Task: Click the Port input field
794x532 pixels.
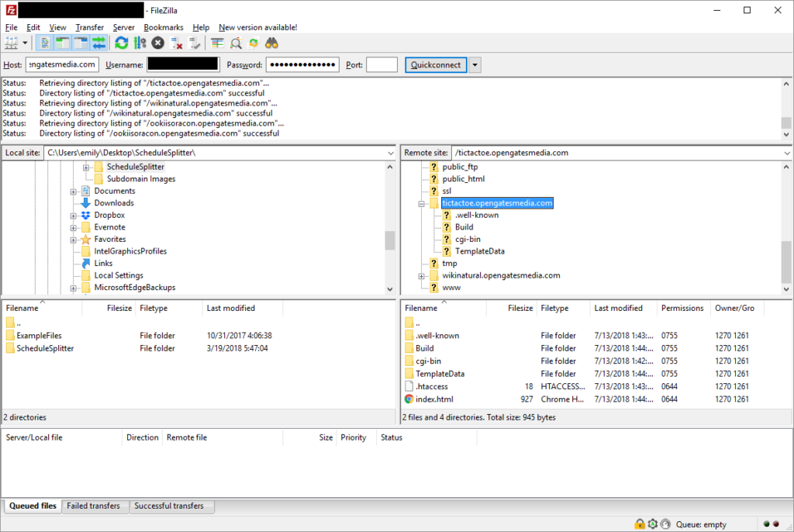Action: click(x=381, y=65)
